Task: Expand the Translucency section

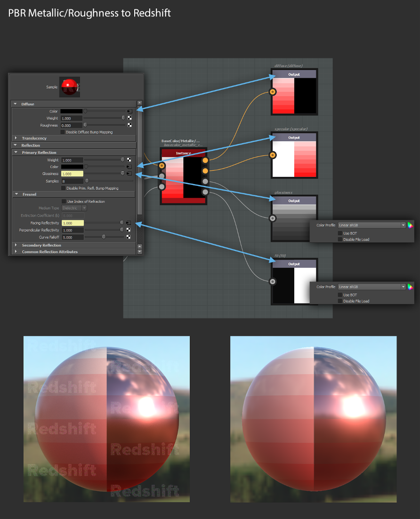Action: tap(16, 138)
